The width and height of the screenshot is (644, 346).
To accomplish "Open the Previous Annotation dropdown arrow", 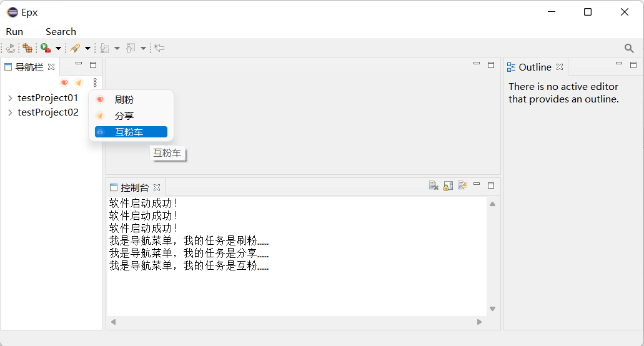I will [143, 49].
